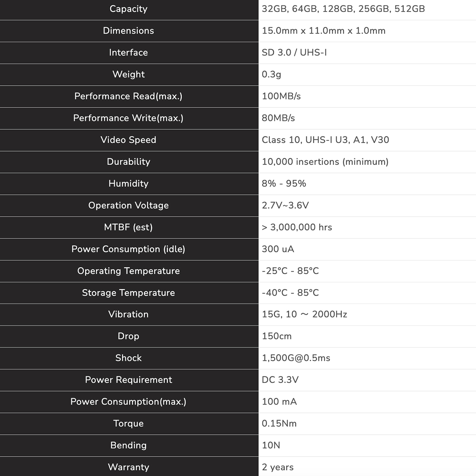Select the 15.0mm x 11.0mm x 1.0mm dimensions value

[324, 31]
